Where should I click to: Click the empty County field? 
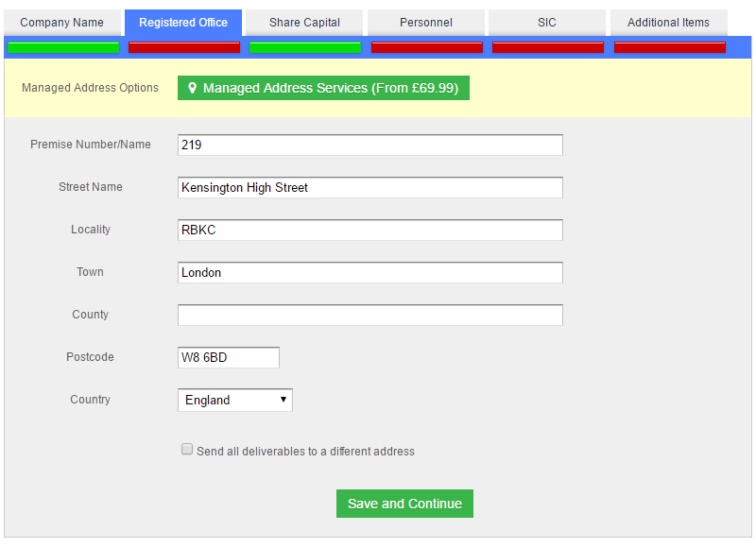pyautogui.click(x=369, y=315)
